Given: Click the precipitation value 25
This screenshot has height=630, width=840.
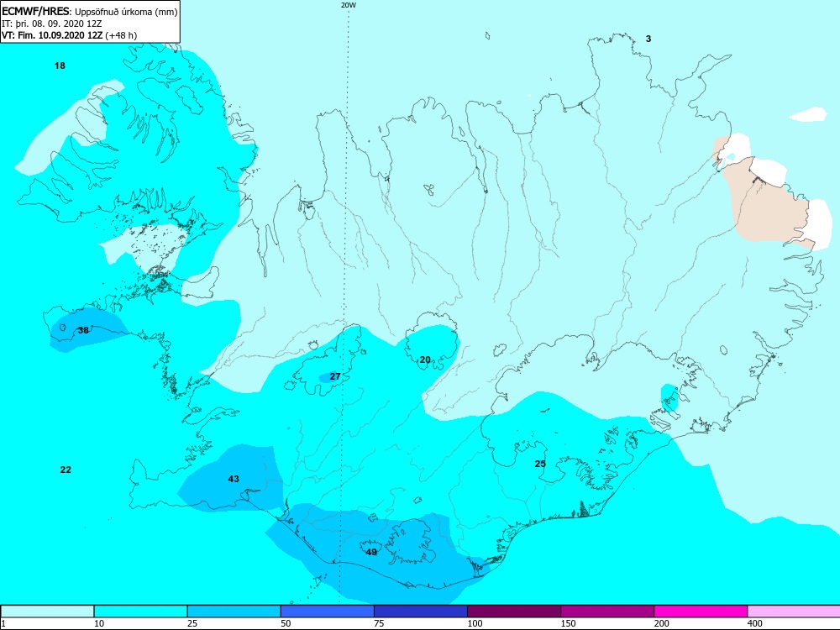Looking at the screenshot, I should coord(540,464).
